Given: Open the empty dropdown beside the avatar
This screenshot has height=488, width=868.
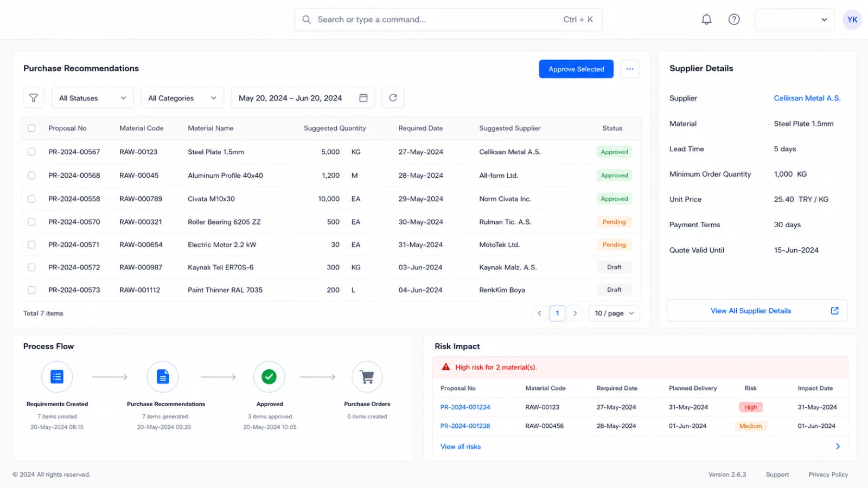Looking at the screenshot, I should click(794, 20).
